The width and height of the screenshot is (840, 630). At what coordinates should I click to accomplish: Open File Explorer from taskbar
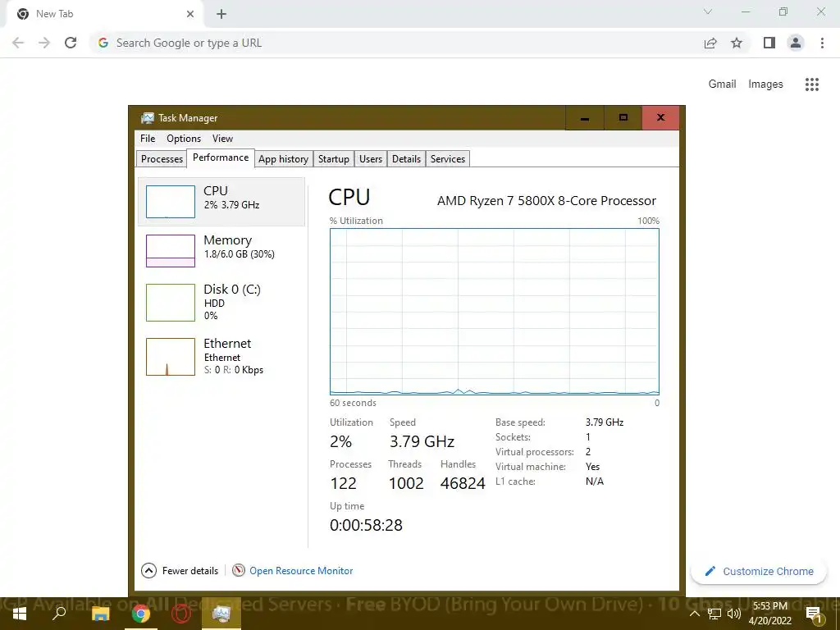tap(100, 614)
